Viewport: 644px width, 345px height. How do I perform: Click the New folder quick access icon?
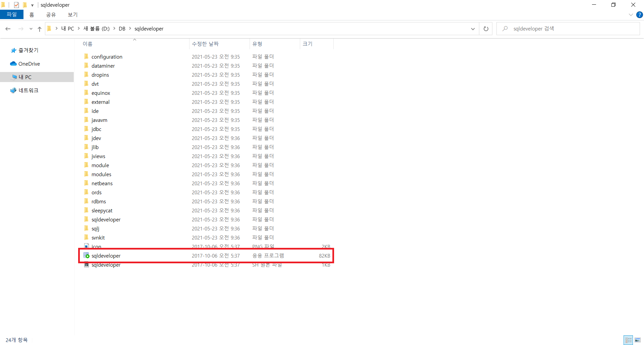click(24, 5)
